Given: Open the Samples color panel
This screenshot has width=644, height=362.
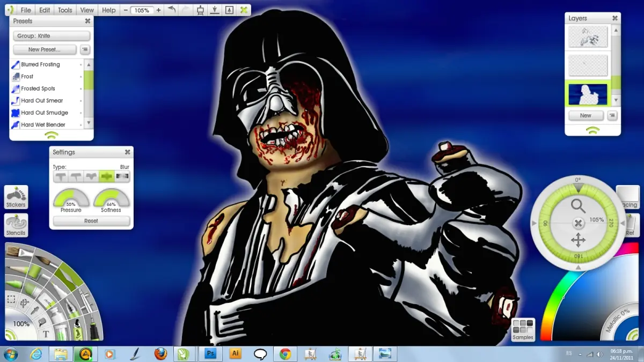Looking at the screenshot, I should tap(523, 330).
